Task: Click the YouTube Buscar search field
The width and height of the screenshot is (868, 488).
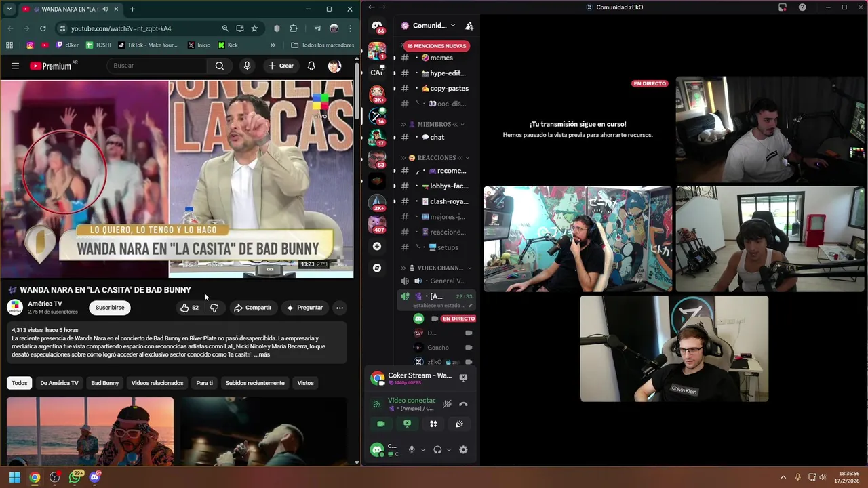Action: pos(157,66)
